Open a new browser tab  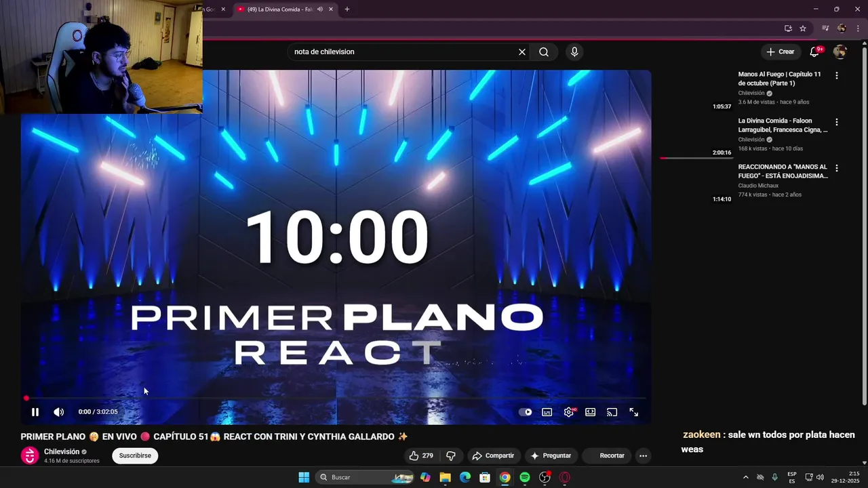click(347, 9)
